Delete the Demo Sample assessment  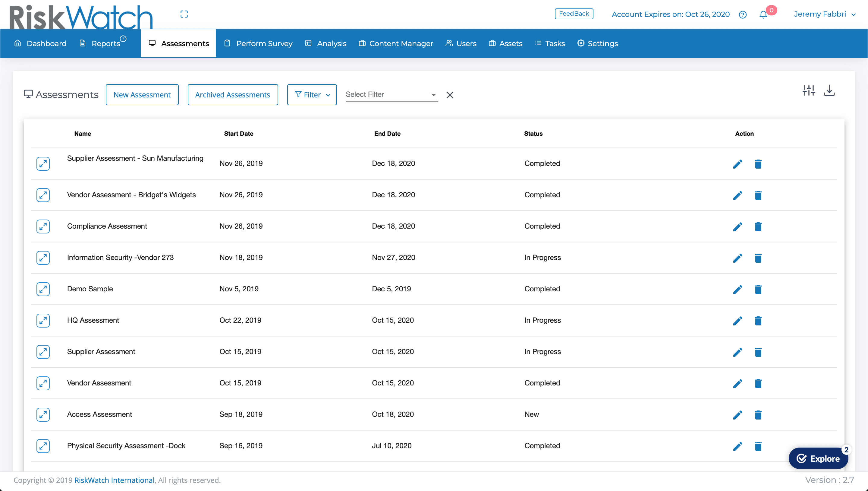click(759, 289)
